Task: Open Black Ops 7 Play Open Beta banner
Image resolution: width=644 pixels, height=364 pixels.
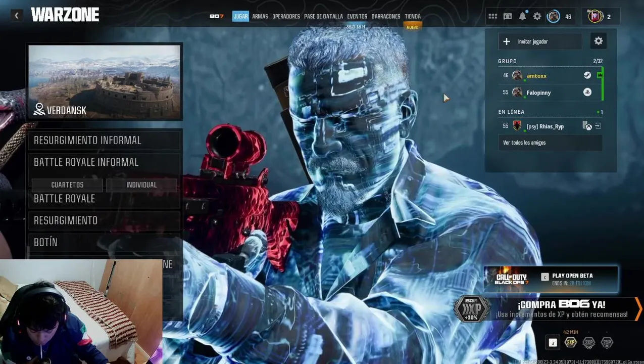Action: click(x=551, y=279)
